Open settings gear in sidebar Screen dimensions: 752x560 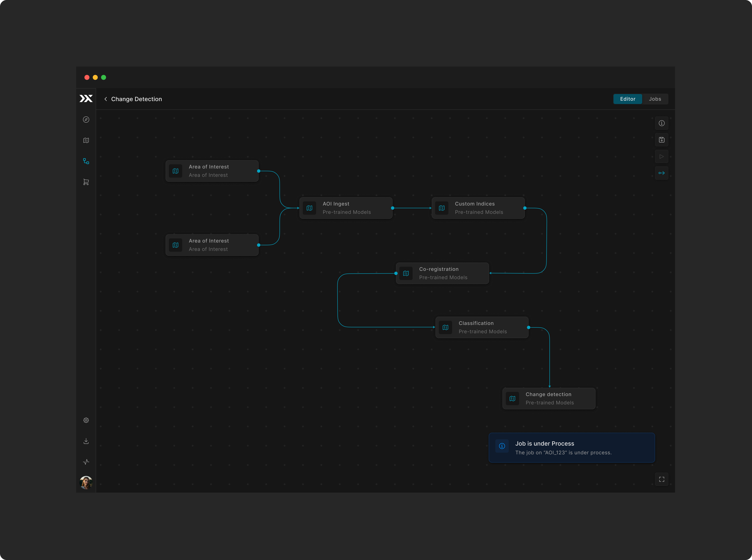[86, 420]
